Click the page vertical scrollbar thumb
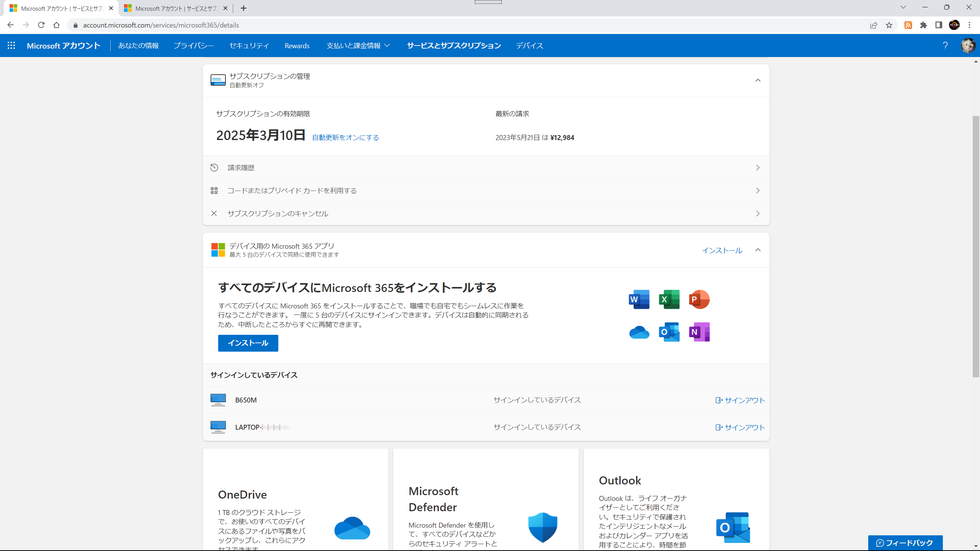The height and width of the screenshot is (551, 980). tap(976, 246)
